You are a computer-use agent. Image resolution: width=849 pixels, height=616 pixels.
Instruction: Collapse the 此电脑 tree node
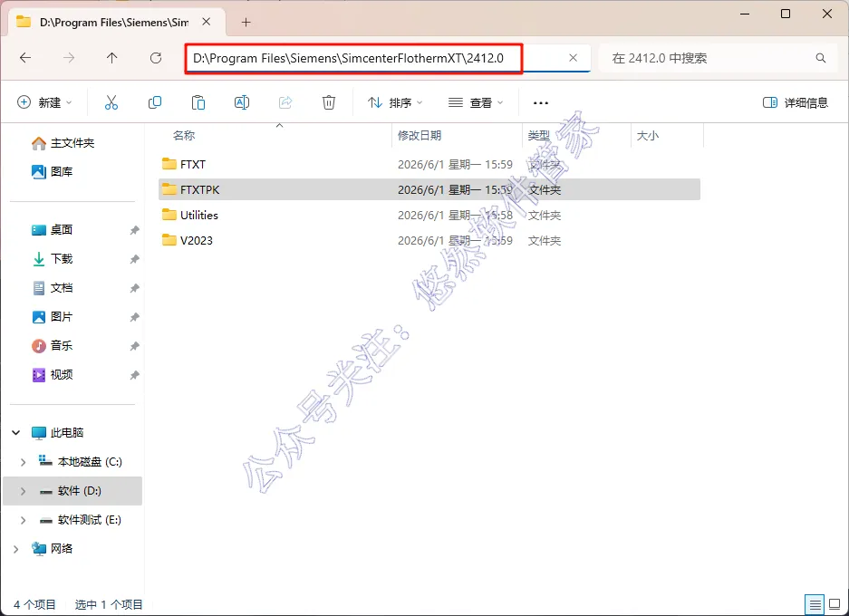coord(16,432)
